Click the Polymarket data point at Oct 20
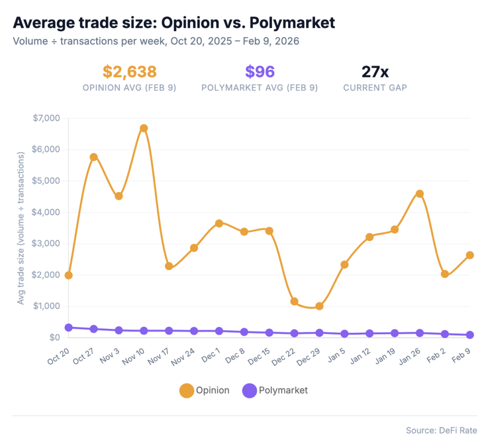The image size is (490, 448). tap(68, 328)
